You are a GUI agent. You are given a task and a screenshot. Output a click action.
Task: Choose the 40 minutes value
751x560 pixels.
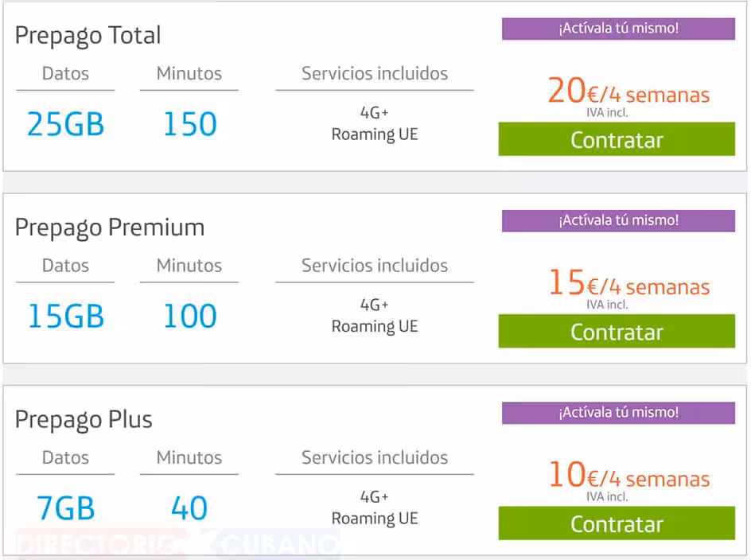(x=189, y=508)
